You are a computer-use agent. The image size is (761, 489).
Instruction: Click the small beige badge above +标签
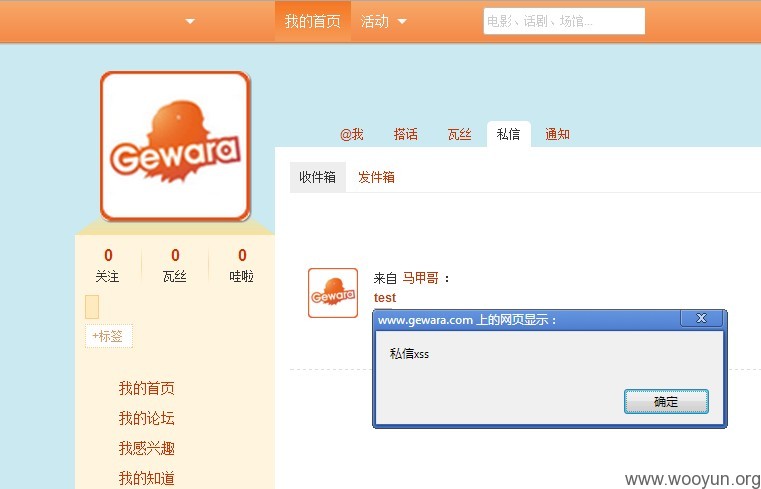[x=92, y=307]
